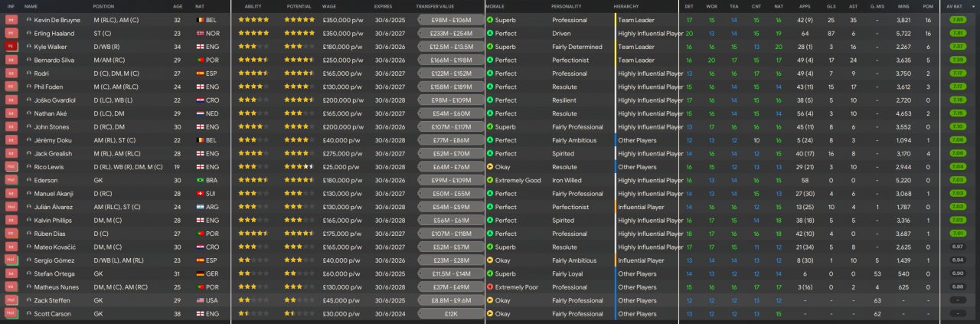Click Zack Steffen's £45,000 p/w wage
Viewport: 980px width, 324px height.
(342, 300)
